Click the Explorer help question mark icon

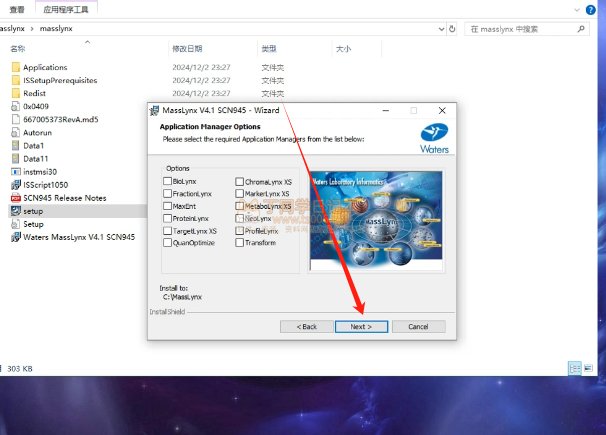click(x=591, y=10)
